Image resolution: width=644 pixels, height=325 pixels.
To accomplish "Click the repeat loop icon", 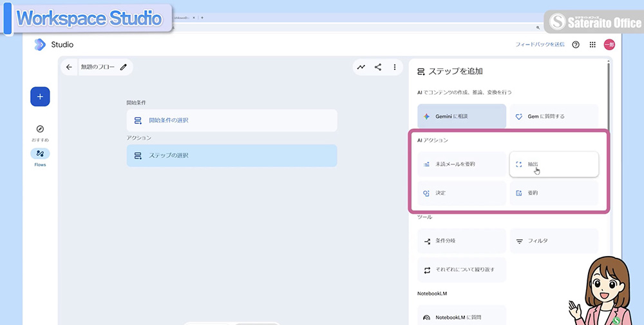I will (427, 270).
